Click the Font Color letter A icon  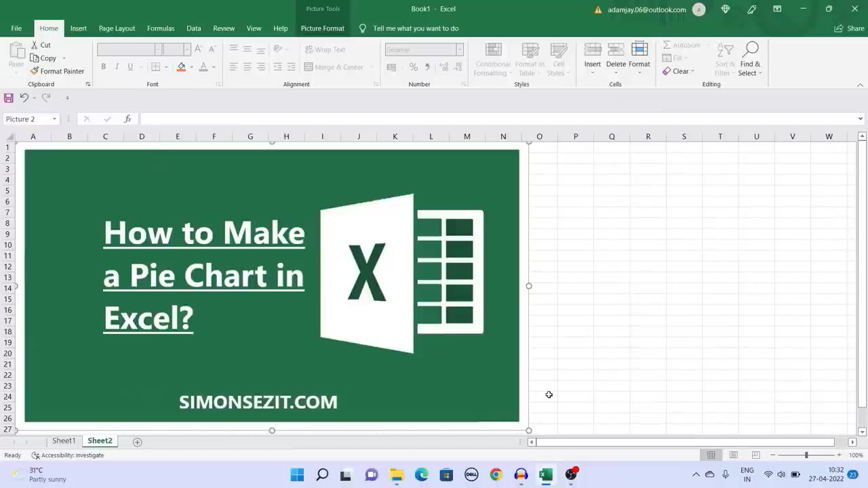(x=203, y=67)
